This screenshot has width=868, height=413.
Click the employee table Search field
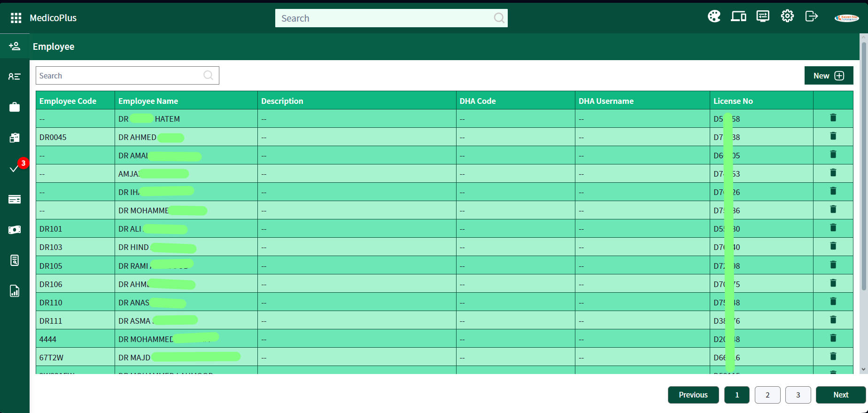pos(120,76)
